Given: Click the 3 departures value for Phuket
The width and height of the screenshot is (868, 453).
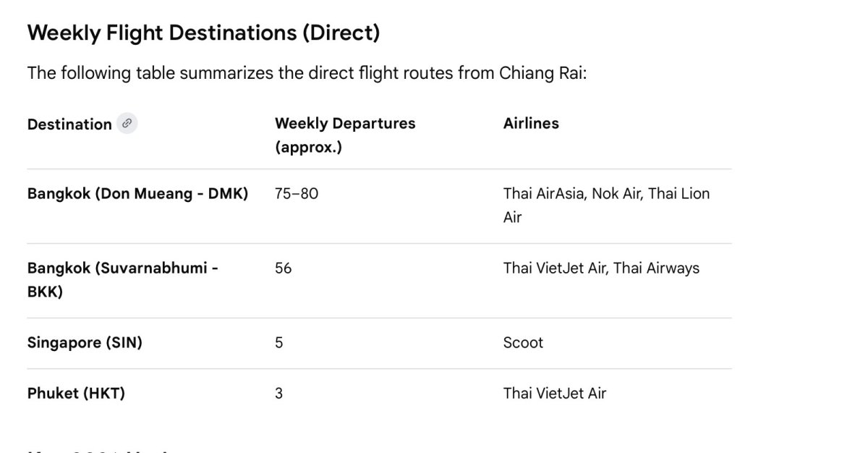Looking at the screenshot, I should (x=279, y=394).
